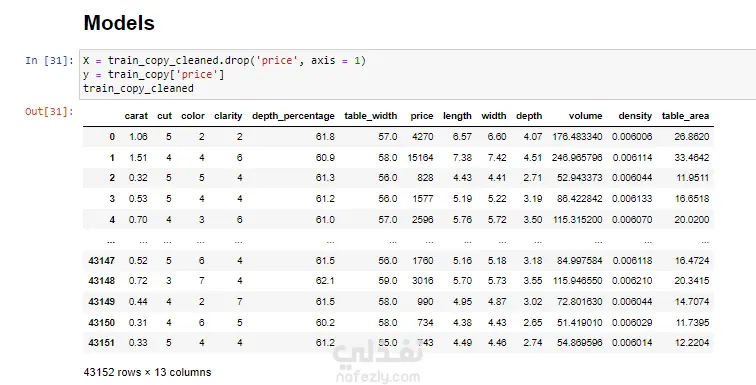Screen dimensions: 756x385
Task: Click code line y = train_copy['price']
Action: coord(153,75)
